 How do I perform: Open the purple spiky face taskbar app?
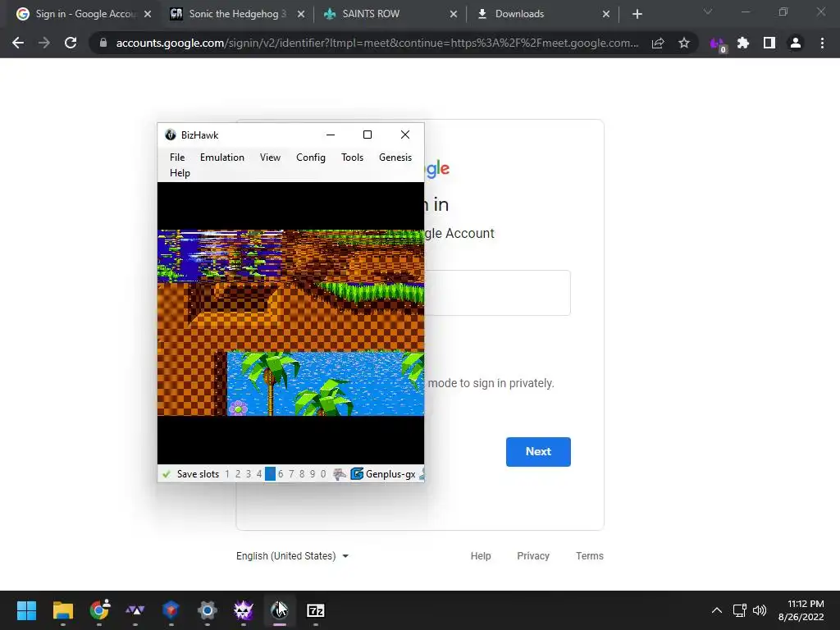coord(243,610)
